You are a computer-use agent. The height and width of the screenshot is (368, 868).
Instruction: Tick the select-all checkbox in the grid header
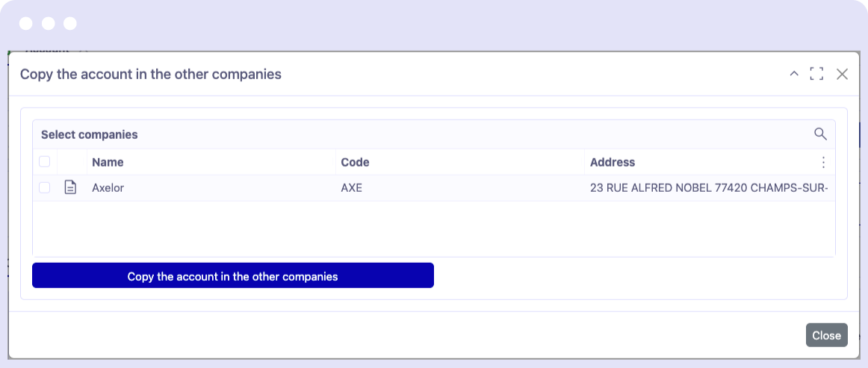pos(45,162)
